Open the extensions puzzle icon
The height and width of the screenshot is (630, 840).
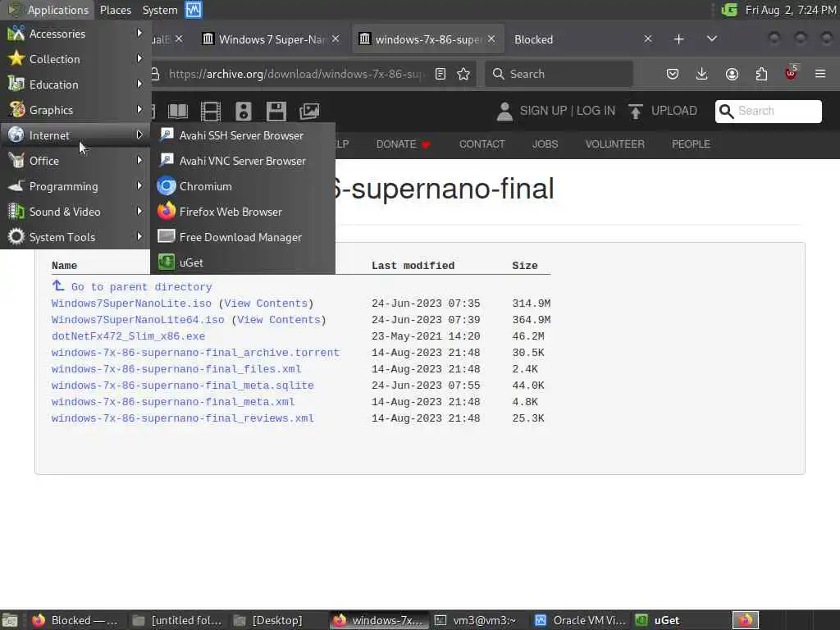tap(761, 74)
